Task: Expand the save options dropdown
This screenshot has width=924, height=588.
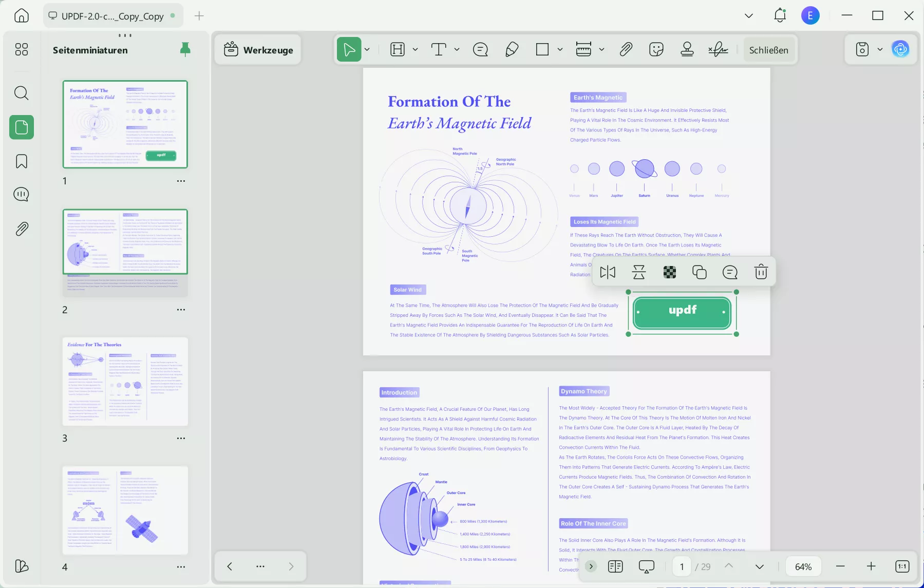Action: [x=880, y=49]
